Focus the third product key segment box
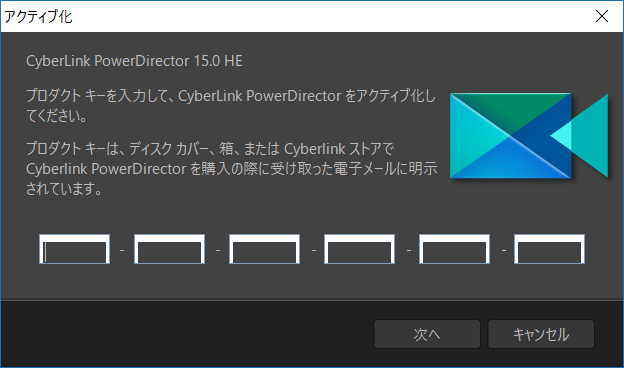624x368 pixels. coord(265,249)
